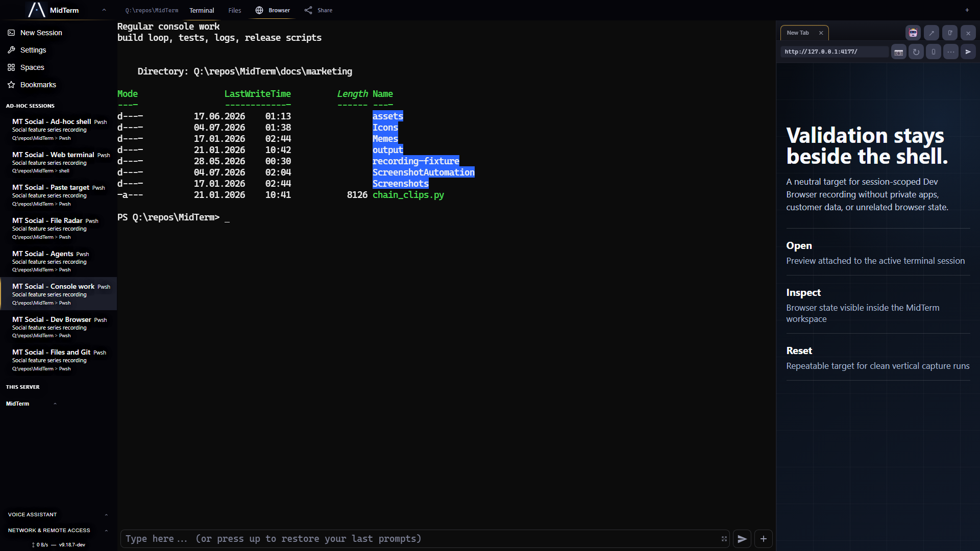
Task: Close the New Tab browser tab
Action: 821,33
